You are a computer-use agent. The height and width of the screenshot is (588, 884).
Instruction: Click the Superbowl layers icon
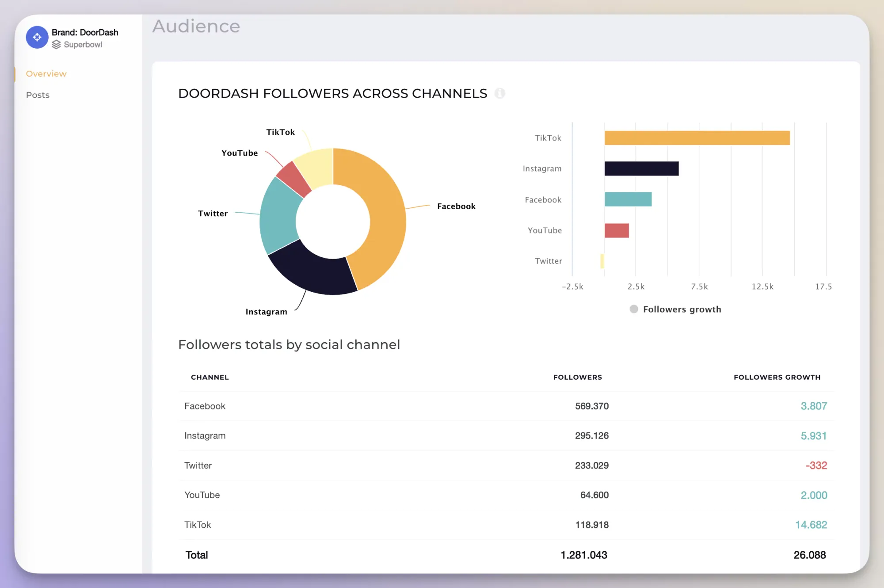pyautogui.click(x=56, y=45)
